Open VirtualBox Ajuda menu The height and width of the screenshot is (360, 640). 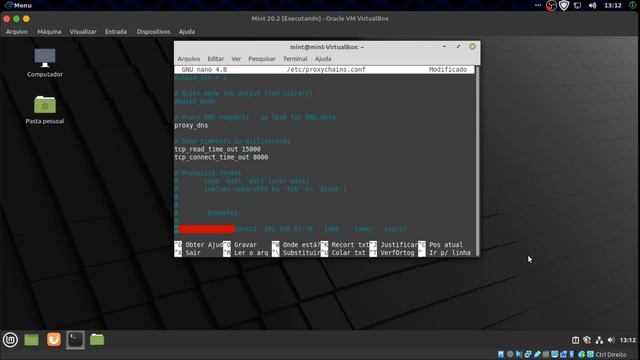click(187, 31)
